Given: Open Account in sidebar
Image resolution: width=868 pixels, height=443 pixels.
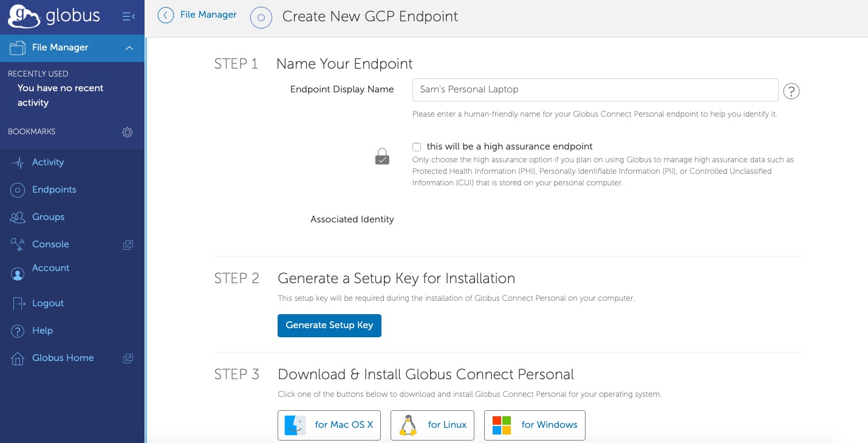Looking at the screenshot, I should [50, 268].
